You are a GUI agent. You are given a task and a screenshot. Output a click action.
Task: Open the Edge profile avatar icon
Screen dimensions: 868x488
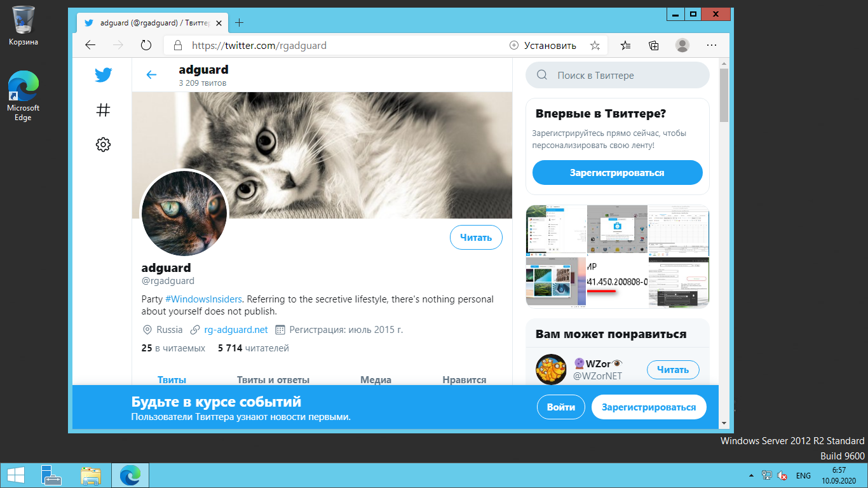(x=682, y=46)
